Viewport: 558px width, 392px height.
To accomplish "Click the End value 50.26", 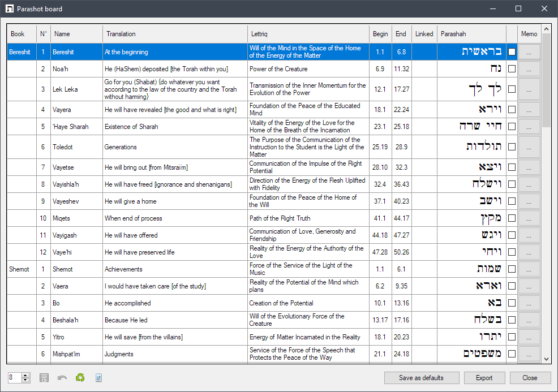I will click(401, 252).
